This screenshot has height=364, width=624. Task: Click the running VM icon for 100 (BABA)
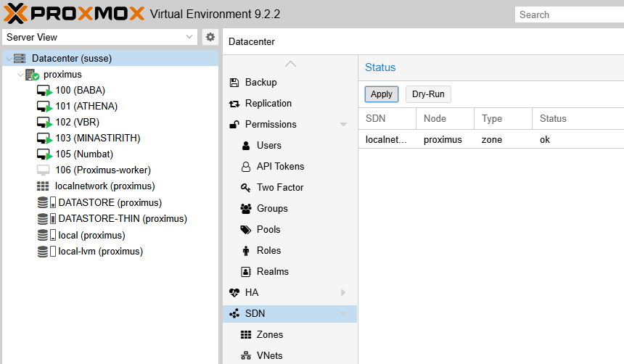[x=44, y=91]
